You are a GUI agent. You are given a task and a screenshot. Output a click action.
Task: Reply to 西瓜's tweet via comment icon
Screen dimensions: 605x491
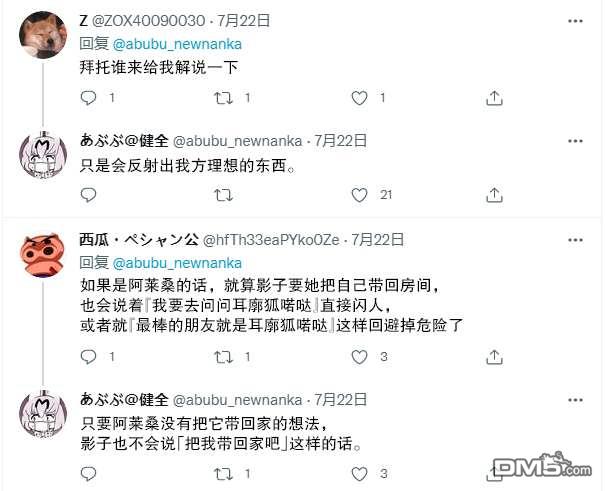click(x=88, y=357)
